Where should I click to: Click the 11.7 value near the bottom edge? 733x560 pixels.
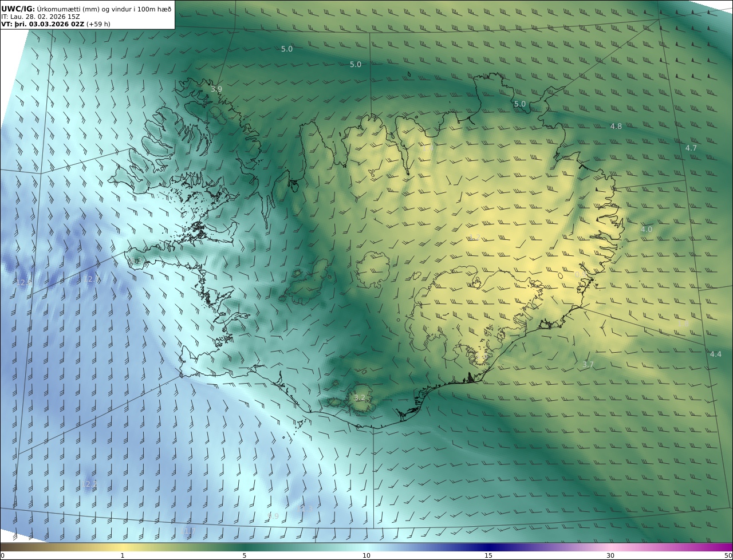(x=188, y=531)
